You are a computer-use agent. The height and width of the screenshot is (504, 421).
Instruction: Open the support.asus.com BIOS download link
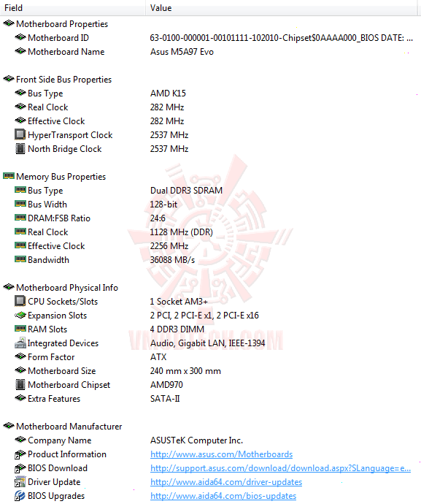280,468
